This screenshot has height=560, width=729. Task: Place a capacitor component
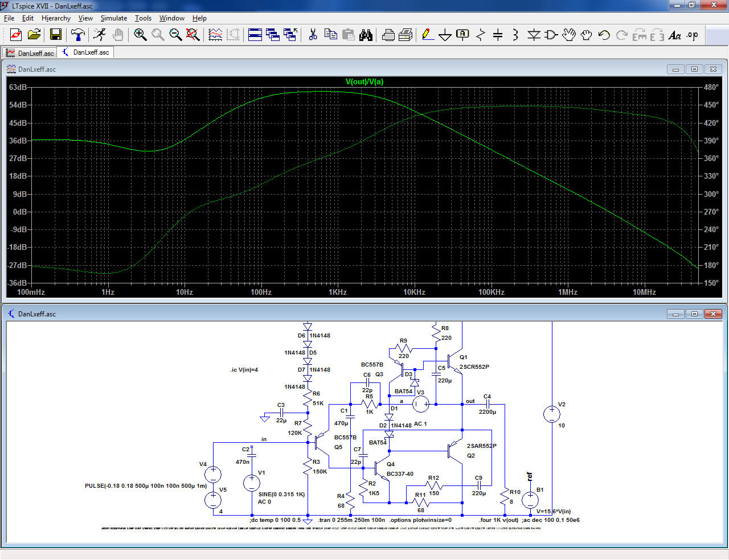[498, 35]
